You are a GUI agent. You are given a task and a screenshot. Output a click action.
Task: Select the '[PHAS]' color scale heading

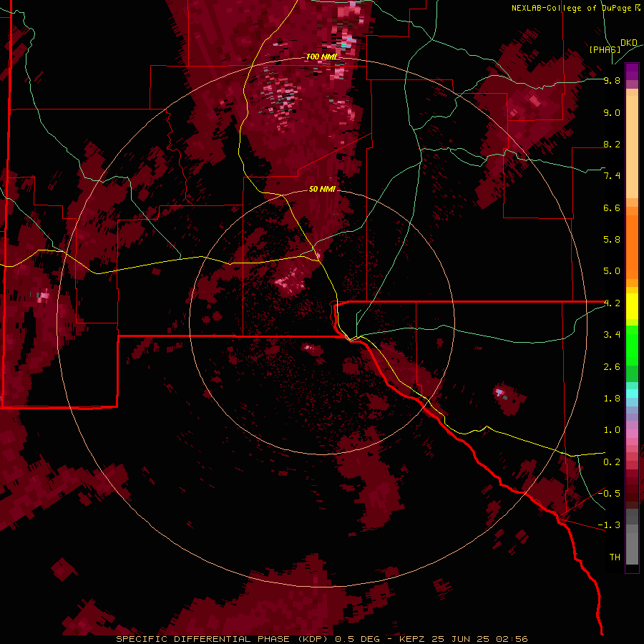tap(605, 49)
